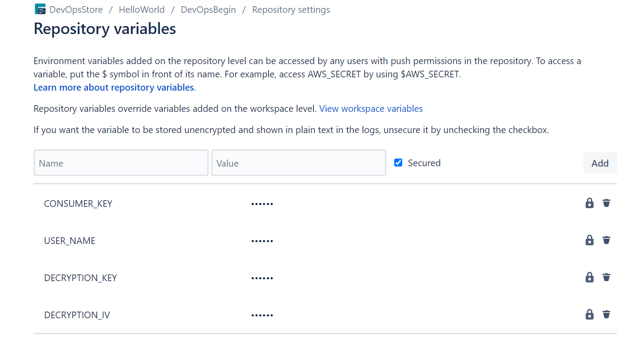This screenshot has width=644, height=339.
Task: Unlock the CONSUMER_KEY secured value
Action: [589, 203]
